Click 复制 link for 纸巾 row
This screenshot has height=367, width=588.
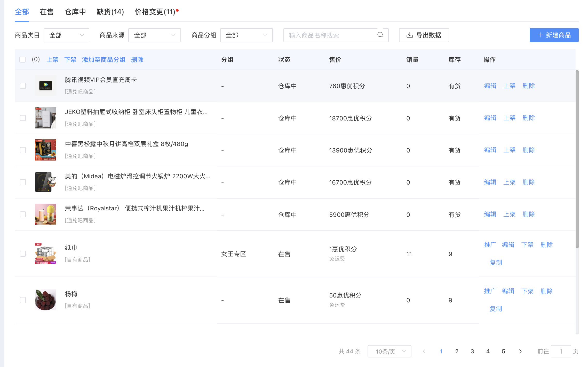point(496,263)
